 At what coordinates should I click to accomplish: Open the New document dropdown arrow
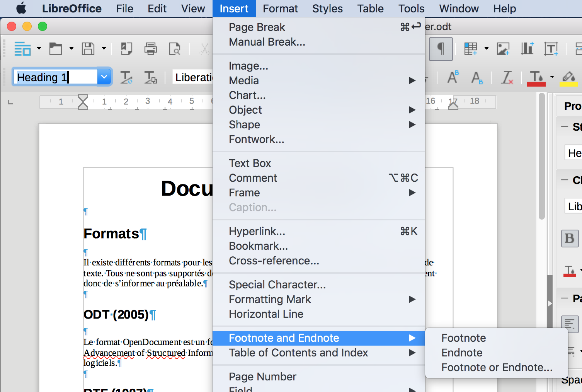click(x=39, y=49)
